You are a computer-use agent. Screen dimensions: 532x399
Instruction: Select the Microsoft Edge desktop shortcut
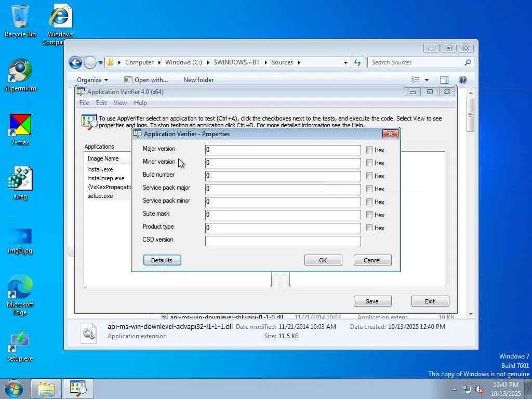point(20,295)
